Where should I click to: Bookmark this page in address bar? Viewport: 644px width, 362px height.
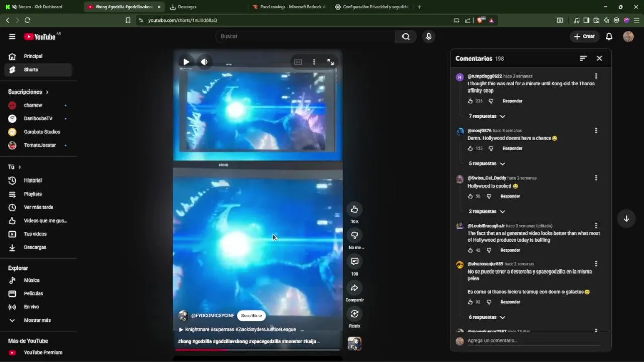[128, 20]
